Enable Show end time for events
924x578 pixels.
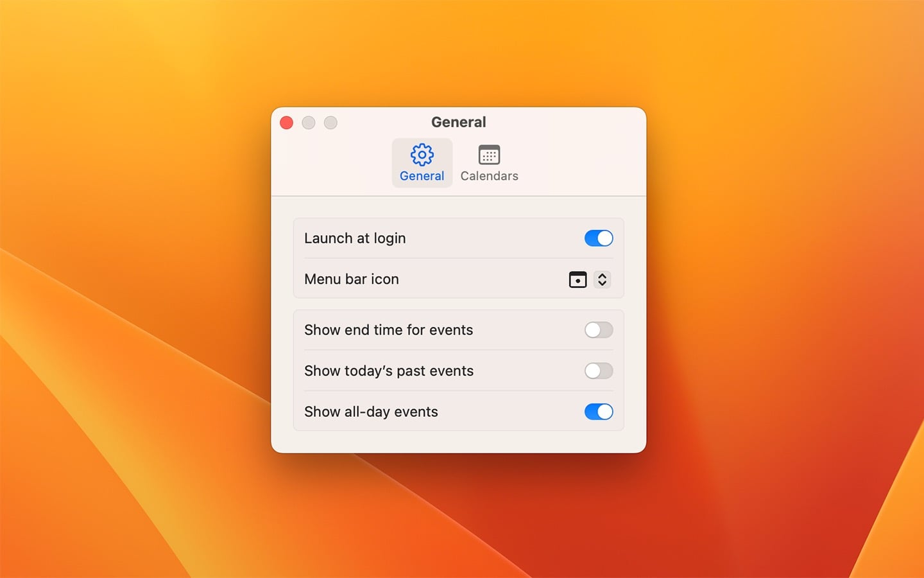[x=598, y=330]
